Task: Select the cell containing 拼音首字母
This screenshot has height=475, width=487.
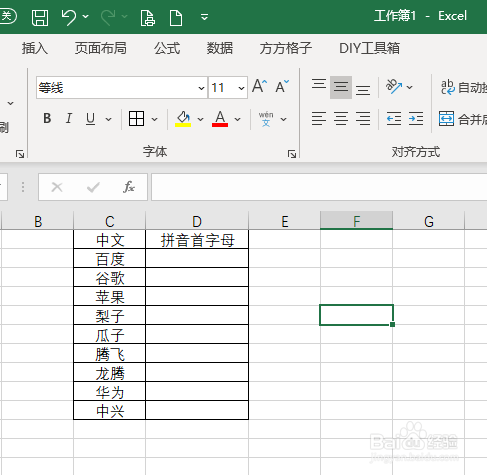Action: tap(197, 240)
